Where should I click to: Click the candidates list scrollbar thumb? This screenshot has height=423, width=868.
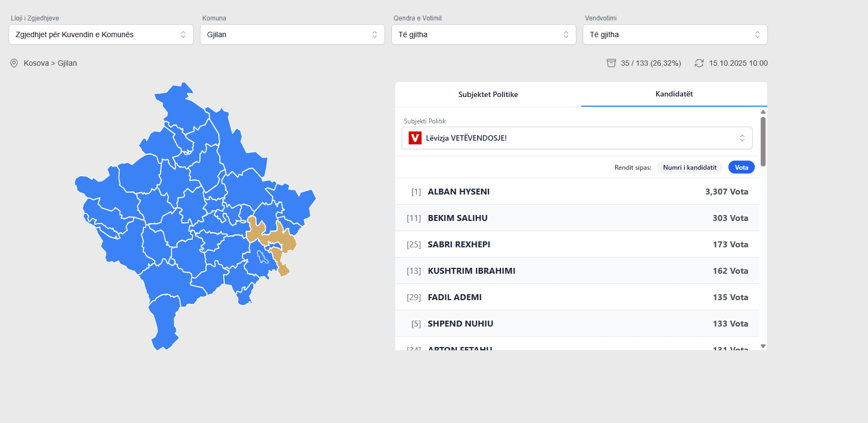click(763, 141)
